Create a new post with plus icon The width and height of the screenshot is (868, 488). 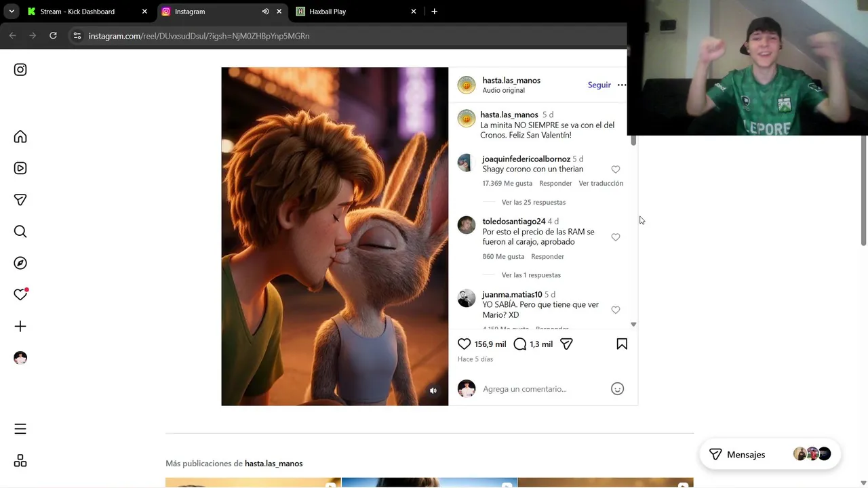pyautogui.click(x=20, y=326)
